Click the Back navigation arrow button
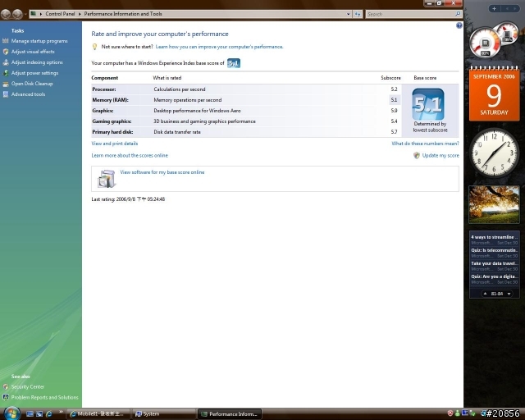Image resolution: width=525 pixels, height=420 pixels. point(6,14)
